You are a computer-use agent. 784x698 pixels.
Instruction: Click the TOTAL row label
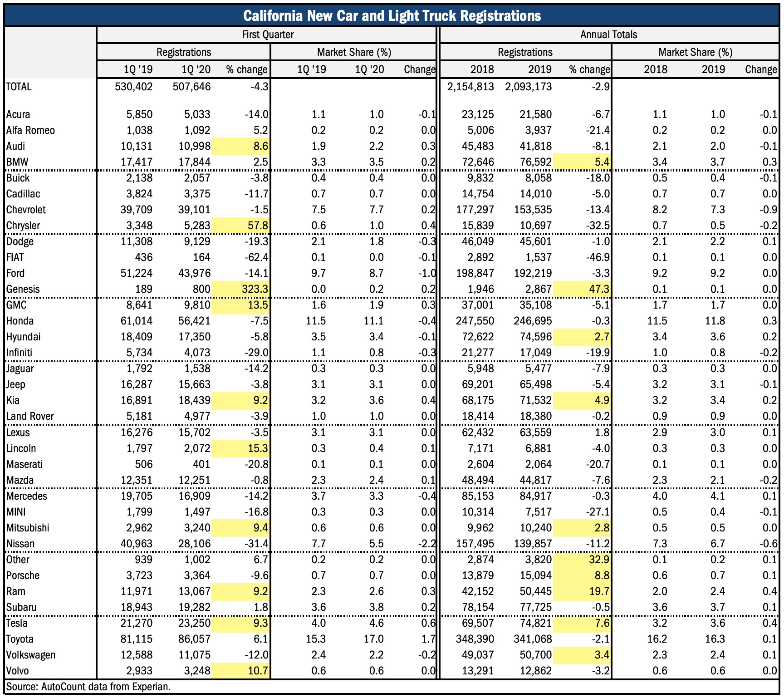point(19,87)
